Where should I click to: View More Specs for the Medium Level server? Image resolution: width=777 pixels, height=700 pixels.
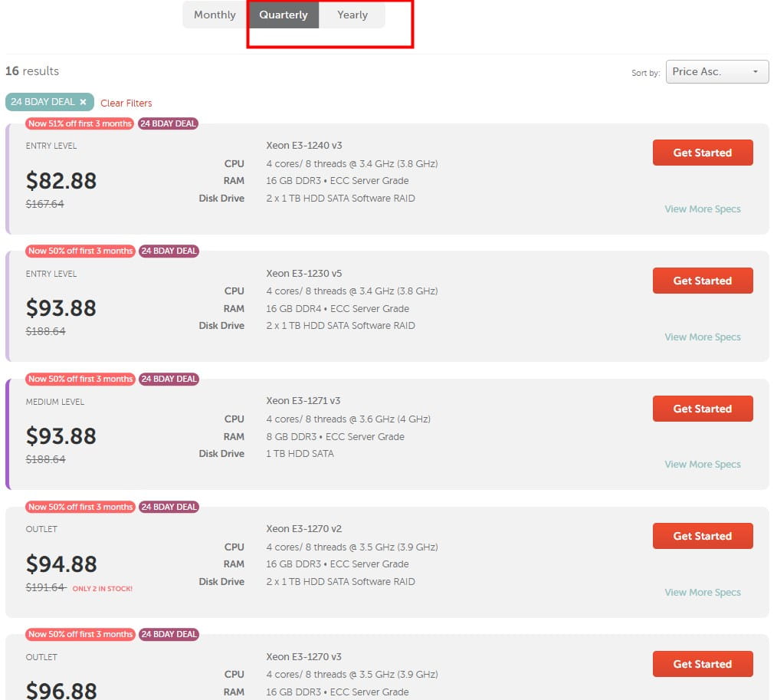point(702,465)
